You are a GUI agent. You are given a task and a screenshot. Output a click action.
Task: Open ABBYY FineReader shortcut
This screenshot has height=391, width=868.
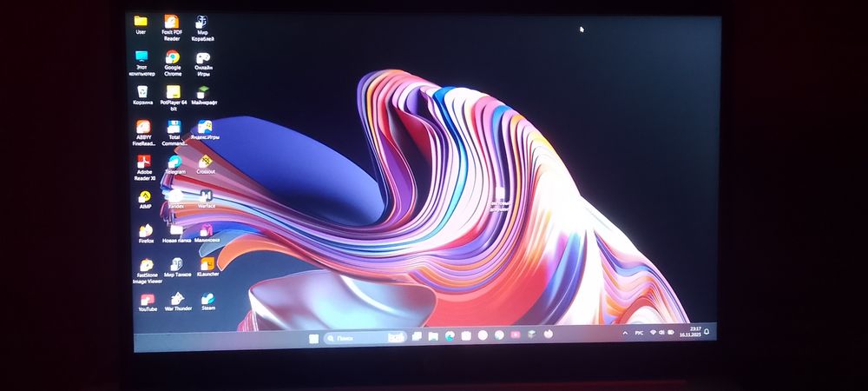point(143,133)
